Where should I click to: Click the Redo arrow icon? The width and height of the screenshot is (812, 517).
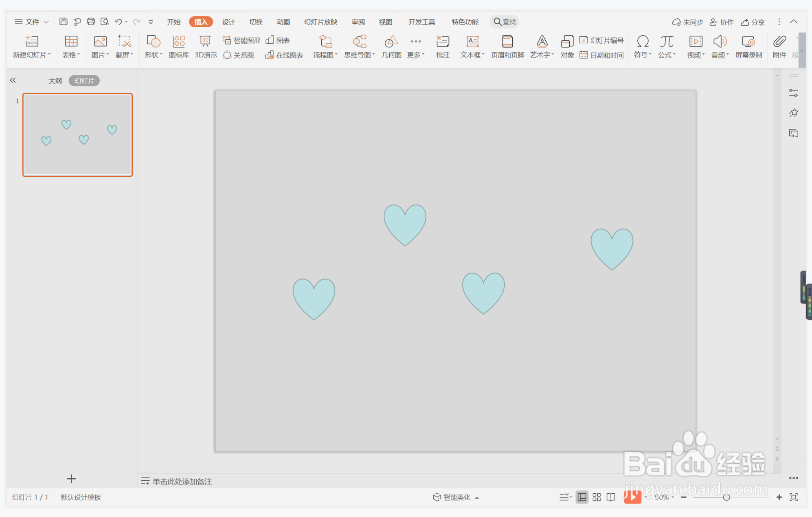pos(136,22)
